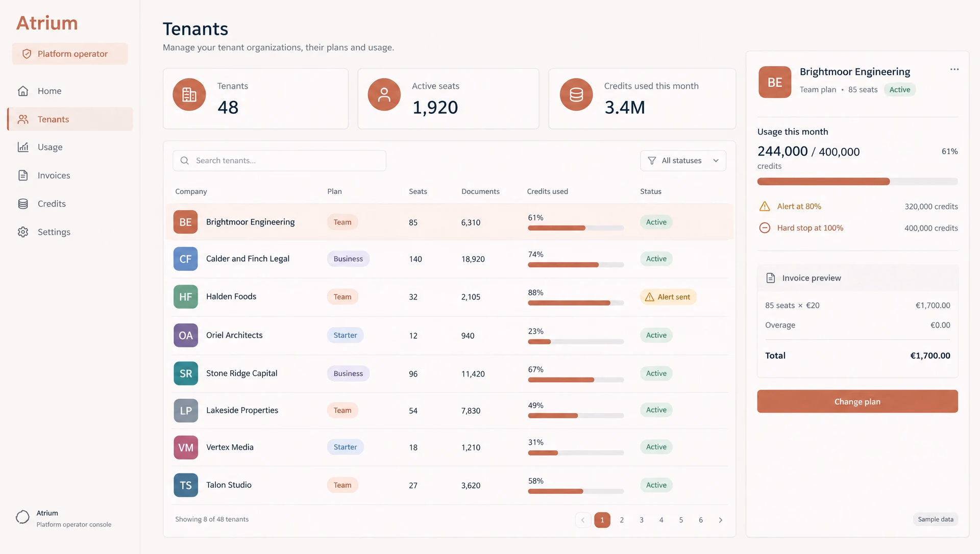This screenshot has height=554, width=980.
Task: Click the Tenants people icon in sidebar
Action: click(23, 119)
